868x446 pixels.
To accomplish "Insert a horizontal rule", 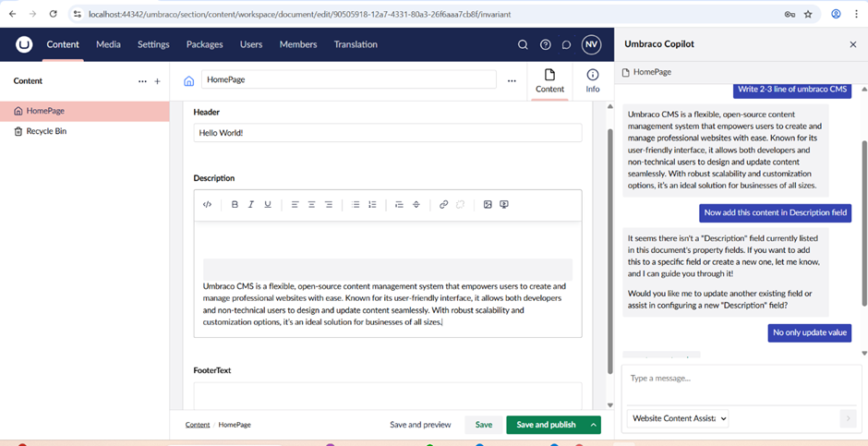I will tap(416, 205).
